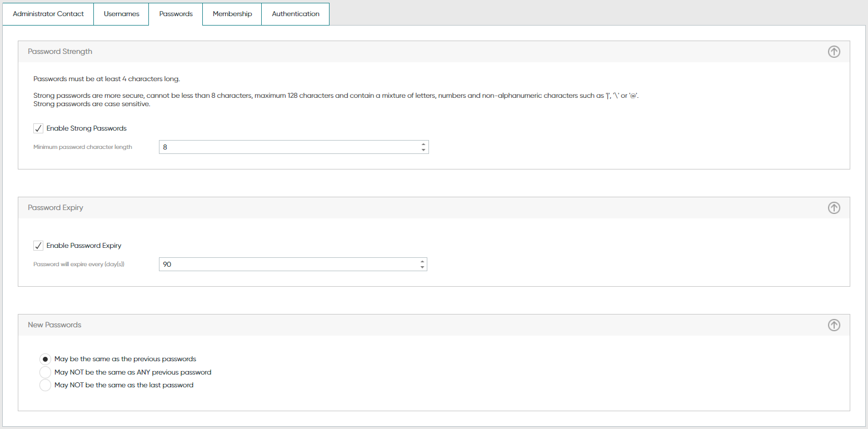Open the Usernames tab
Viewport: 868px width, 429px height.
[121, 14]
